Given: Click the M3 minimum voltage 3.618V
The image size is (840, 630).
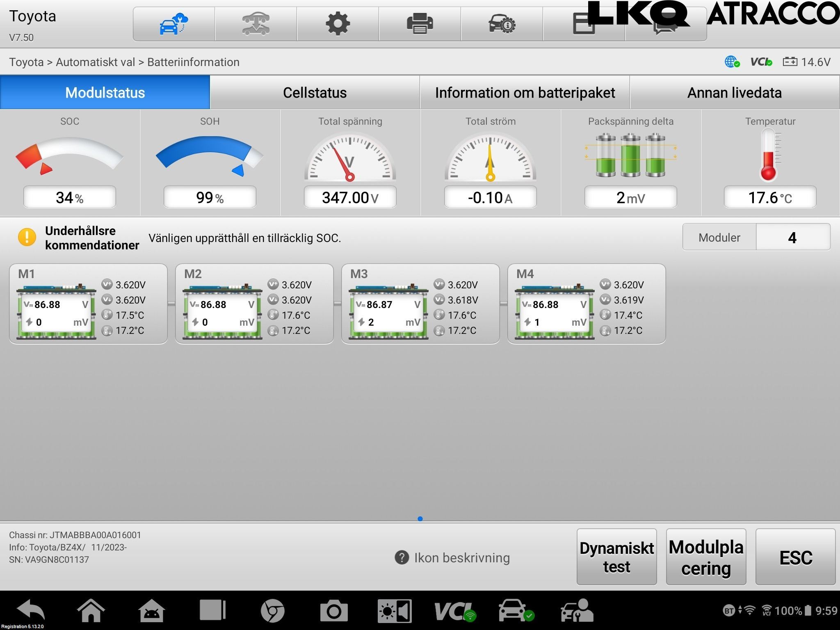Looking at the screenshot, I should (x=463, y=300).
